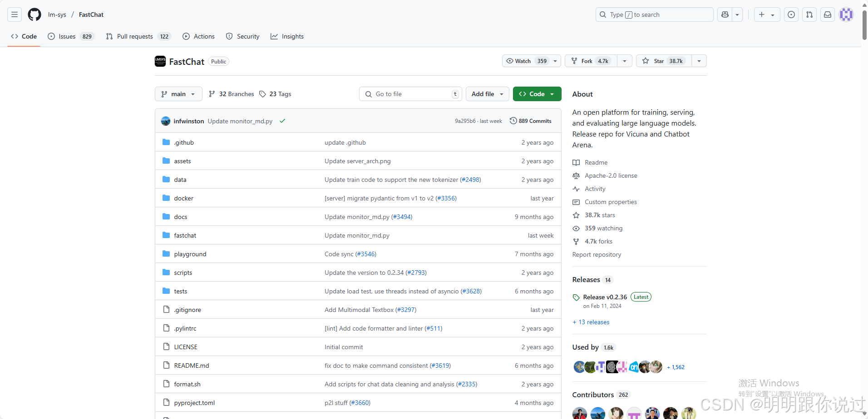Open the Pull requests tab
Screen dimensions: 868x419
click(138, 36)
